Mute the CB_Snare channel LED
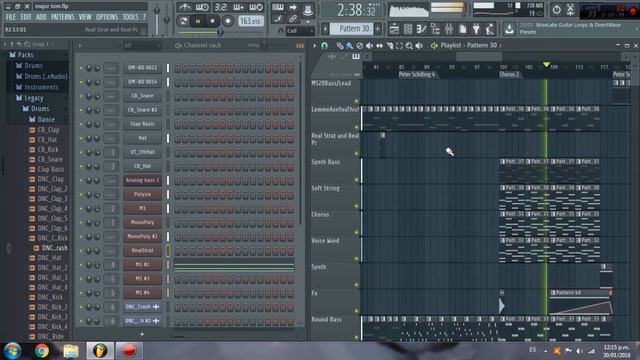This screenshot has width=640, height=360. 81,96
